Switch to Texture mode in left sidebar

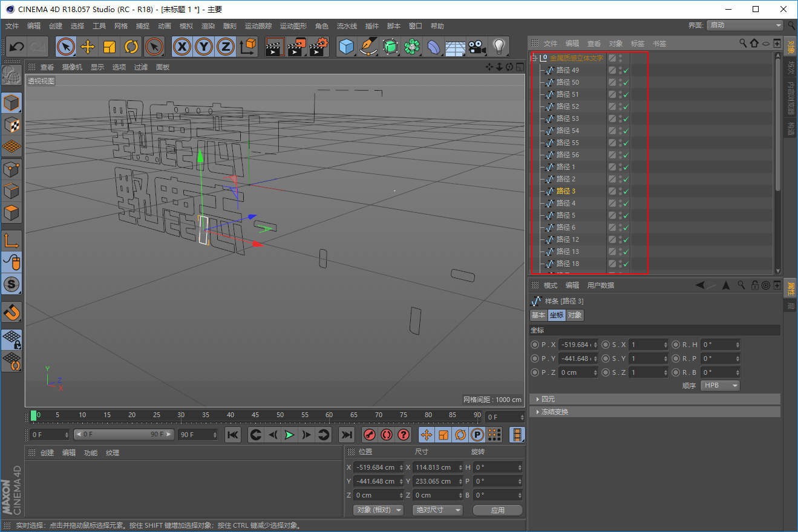pos(12,125)
